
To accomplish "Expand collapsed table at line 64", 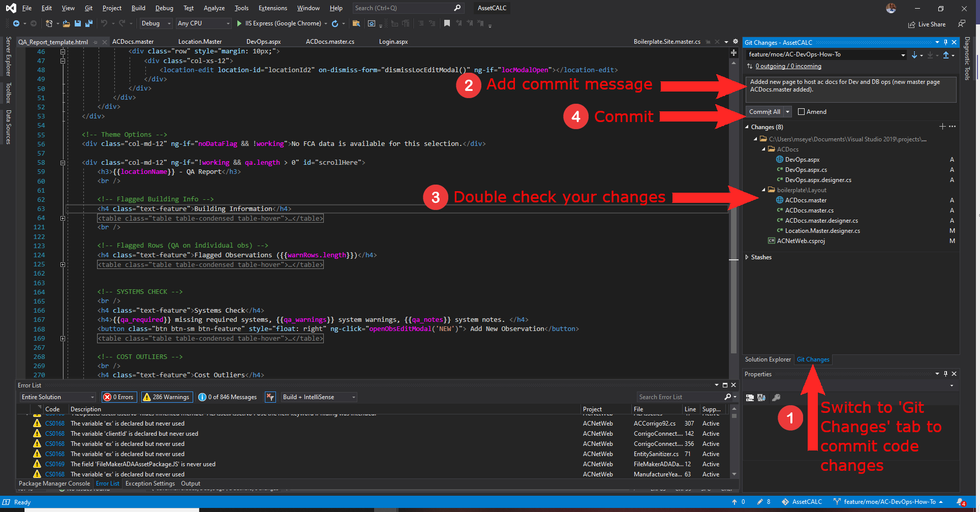I will coord(63,219).
